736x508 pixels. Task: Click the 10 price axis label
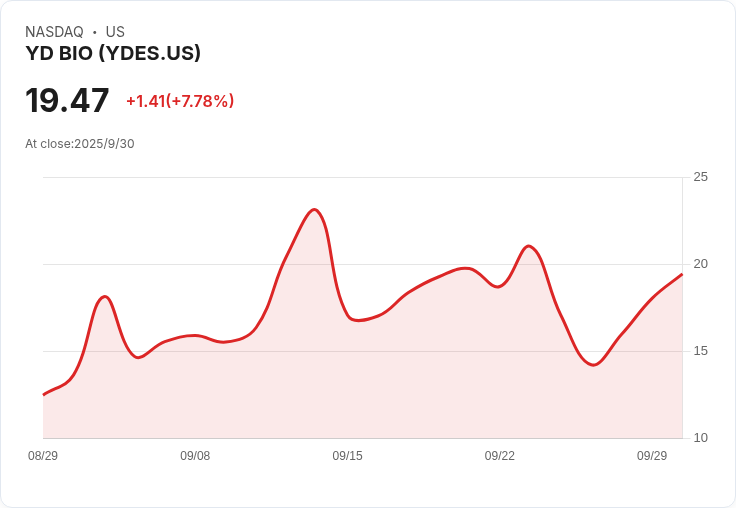tap(700, 438)
